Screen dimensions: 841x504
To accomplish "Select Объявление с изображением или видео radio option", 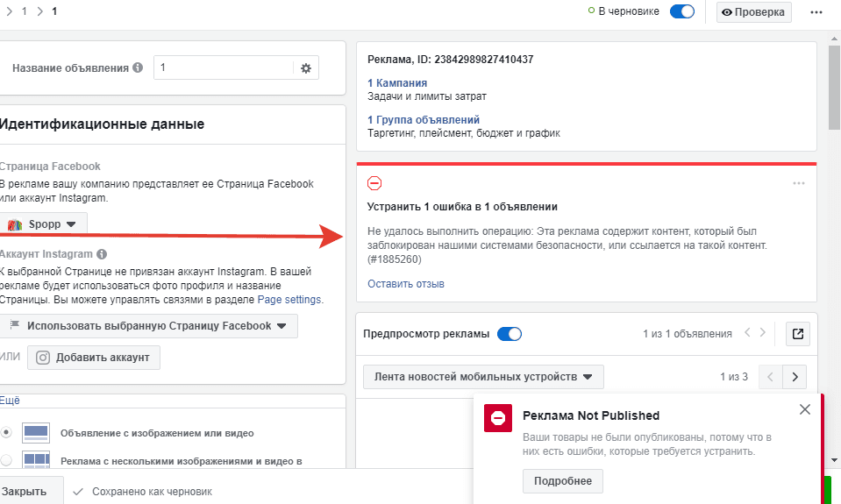I will click(7, 432).
